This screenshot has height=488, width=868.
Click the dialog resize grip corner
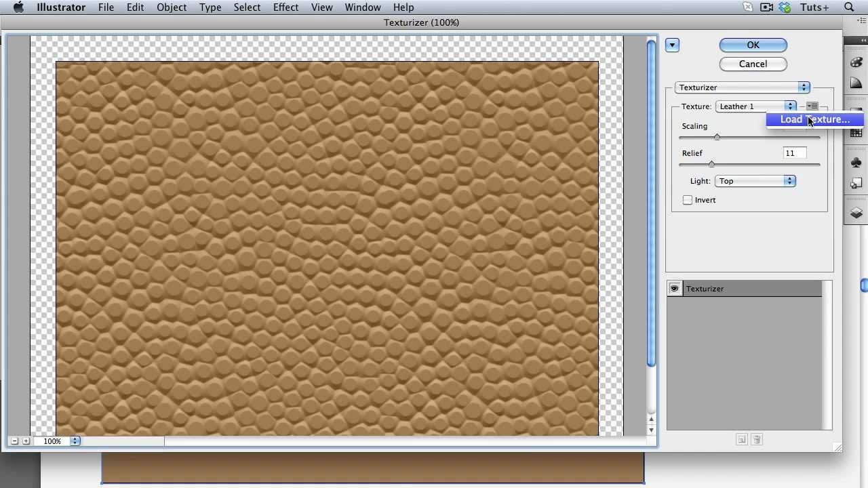837,447
